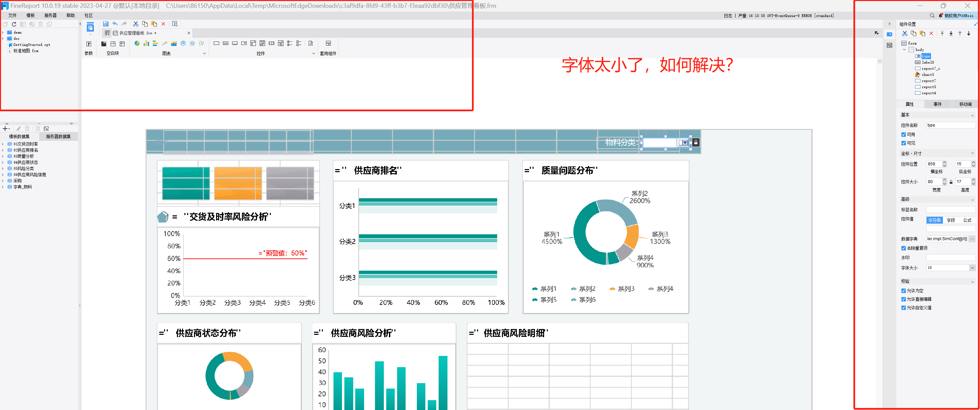The width and height of the screenshot is (980, 410).
Task: Toggle the 可用 checkbox
Action: (903, 135)
